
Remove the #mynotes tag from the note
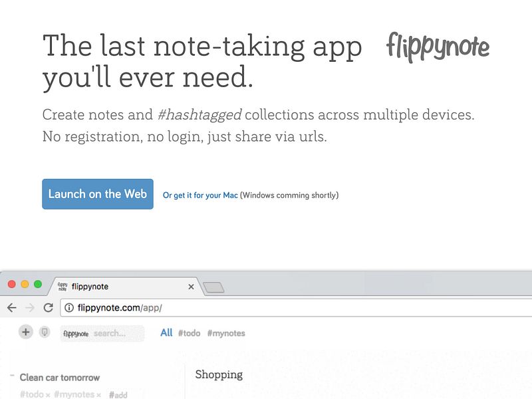pyautogui.click(x=98, y=395)
